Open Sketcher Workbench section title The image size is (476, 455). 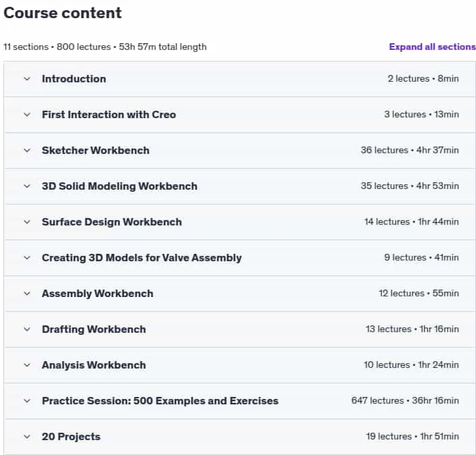[x=96, y=151]
